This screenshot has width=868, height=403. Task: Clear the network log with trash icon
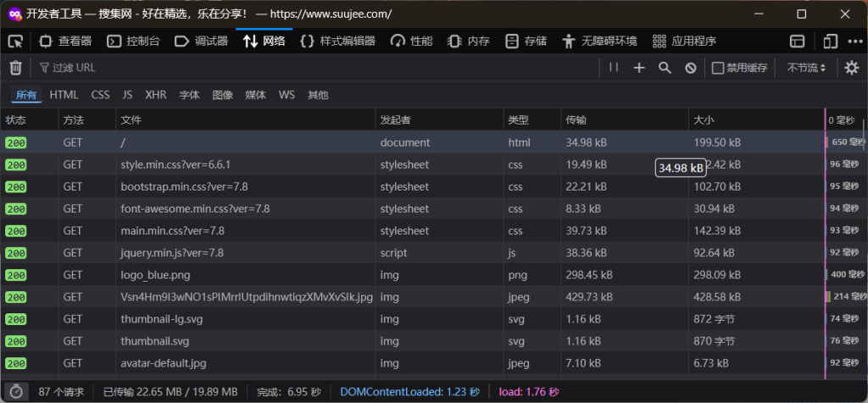pyautogui.click(x=15, y=68)
